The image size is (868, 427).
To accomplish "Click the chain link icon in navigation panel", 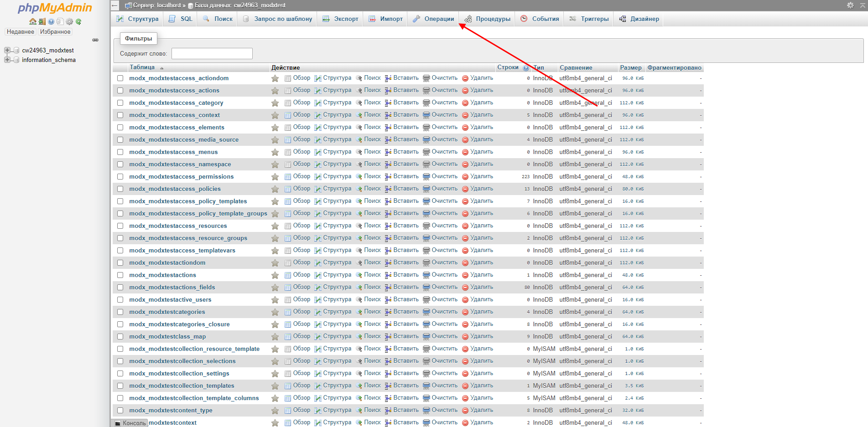I will [x=95, y=40].
